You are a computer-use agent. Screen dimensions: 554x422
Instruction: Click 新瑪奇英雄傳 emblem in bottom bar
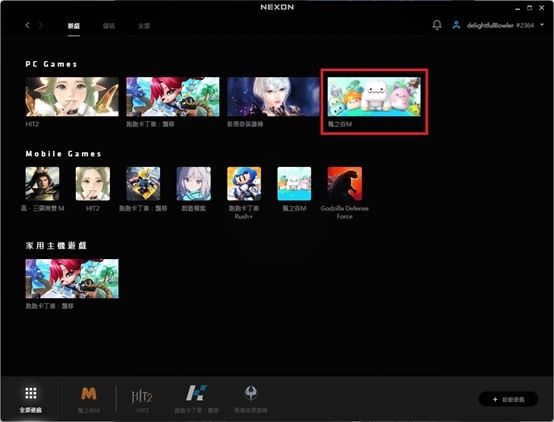(251, 393)
